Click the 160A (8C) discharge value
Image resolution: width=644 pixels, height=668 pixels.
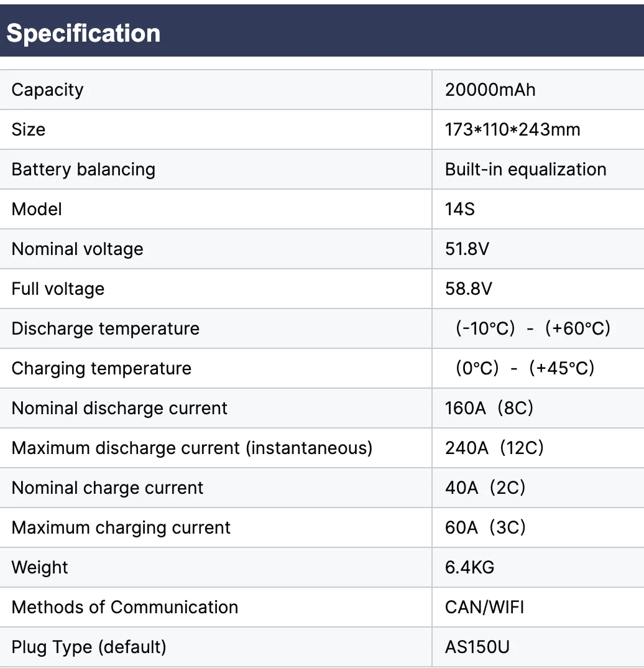[x=489, y=408]
